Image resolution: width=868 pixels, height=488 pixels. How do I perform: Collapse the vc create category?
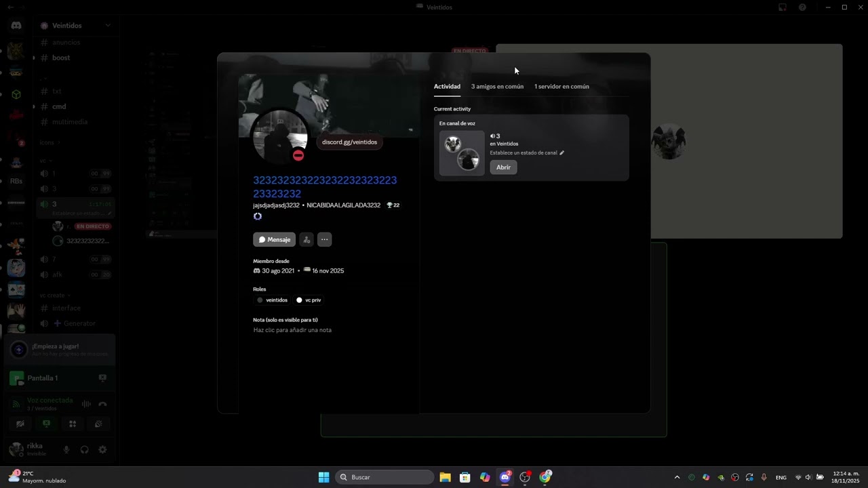[55, 296]
